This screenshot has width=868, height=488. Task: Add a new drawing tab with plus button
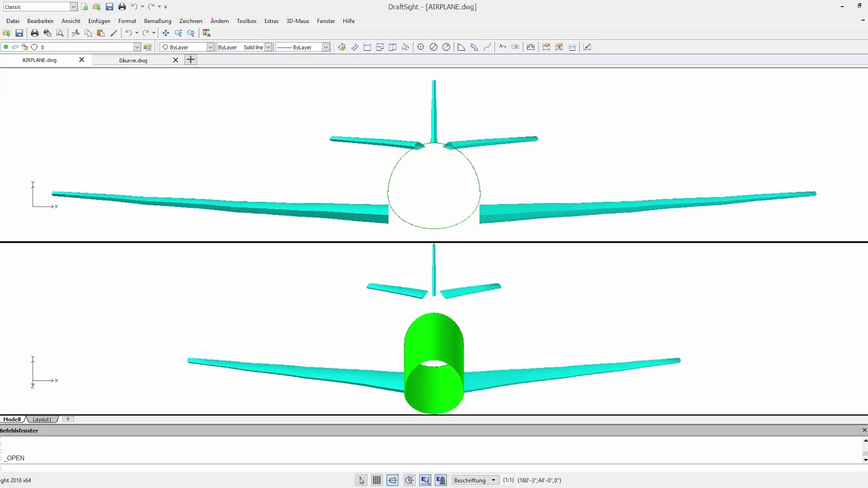click(x=191, y=60)
